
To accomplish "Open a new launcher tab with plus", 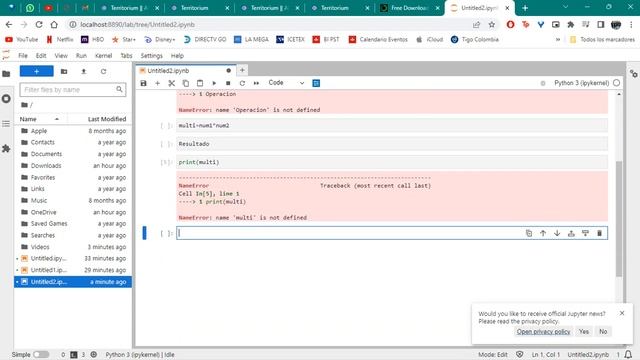I will [x=242, y=70].
